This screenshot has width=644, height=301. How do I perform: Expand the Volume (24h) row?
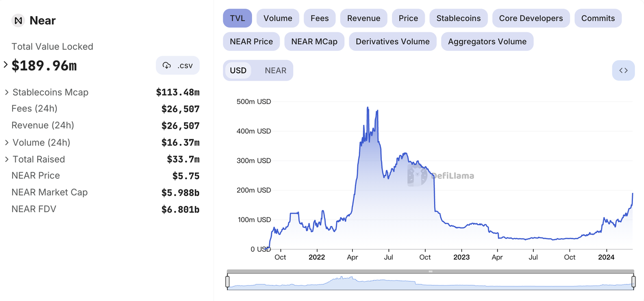(x=7, y=143)
